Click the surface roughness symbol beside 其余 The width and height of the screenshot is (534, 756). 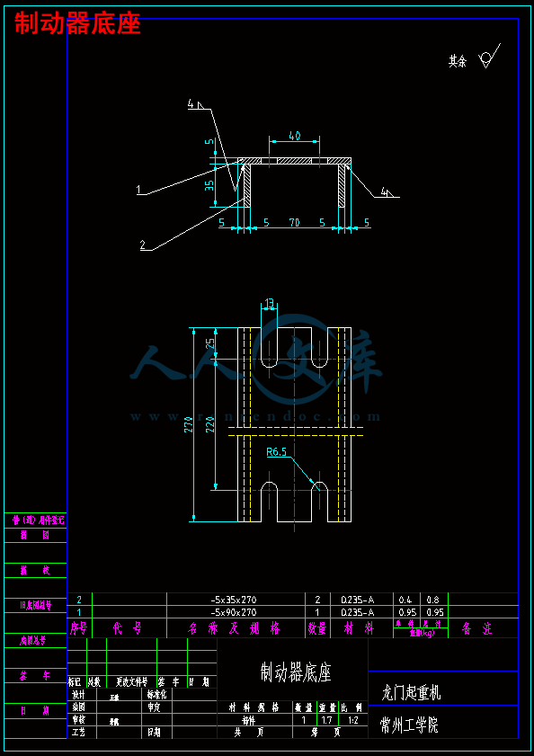[490, 56]
